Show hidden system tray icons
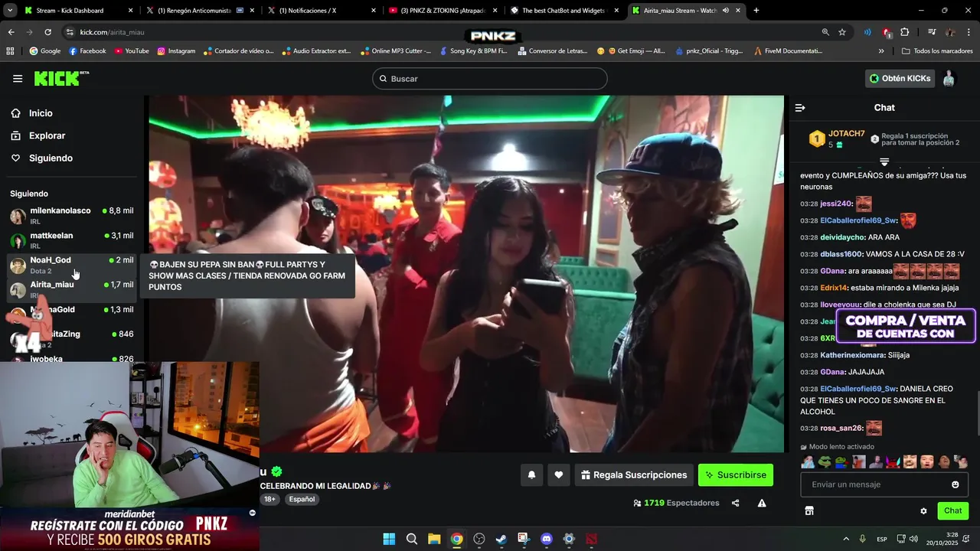This screenshot has width=980, height=551. (846, 539)
